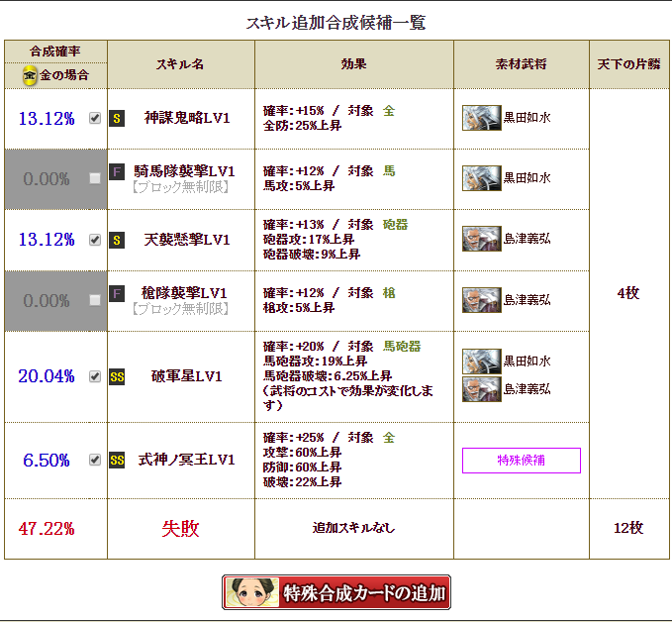Click the 馬砲器攻:19%上昇 effect text
The width and height of the screenshot is (672, 622).
click(315, 362)
